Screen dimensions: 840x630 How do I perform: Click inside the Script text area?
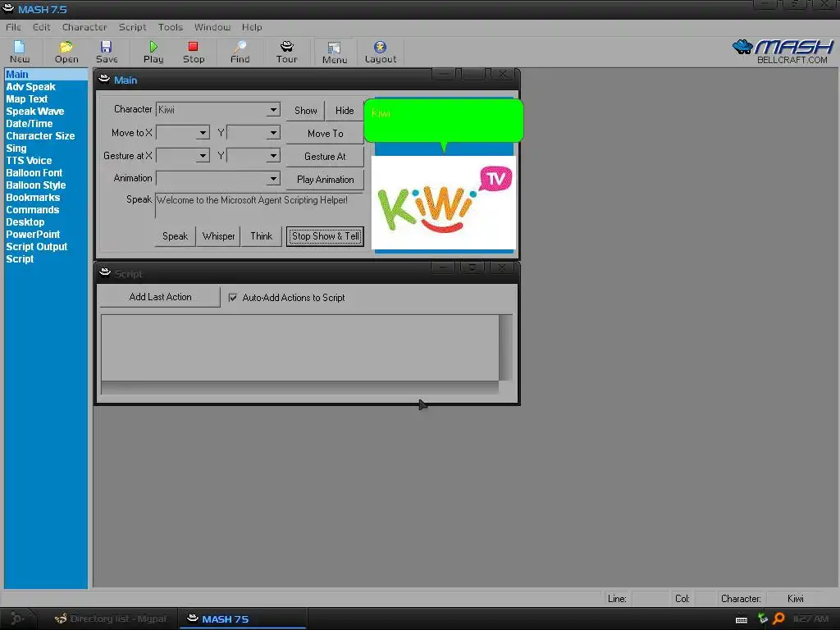(x=300, y=348)
